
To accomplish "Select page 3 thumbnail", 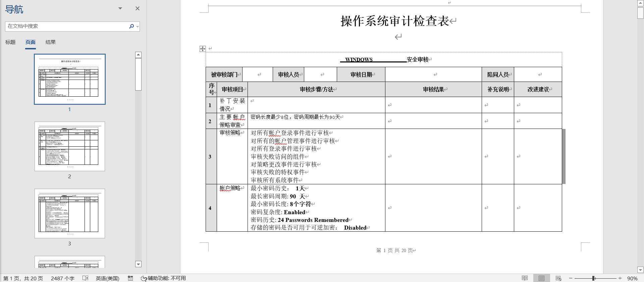I will click(x=70, y=214).
